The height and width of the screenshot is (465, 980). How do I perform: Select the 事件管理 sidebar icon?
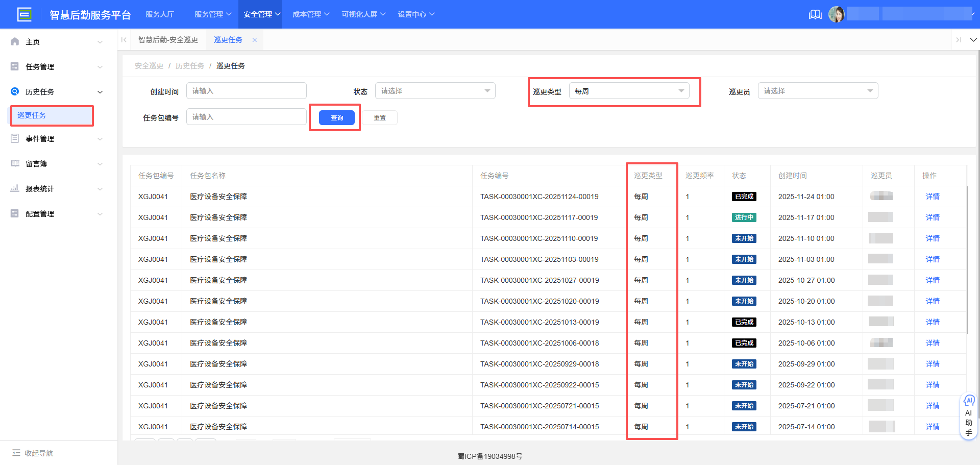coord(14,138)
